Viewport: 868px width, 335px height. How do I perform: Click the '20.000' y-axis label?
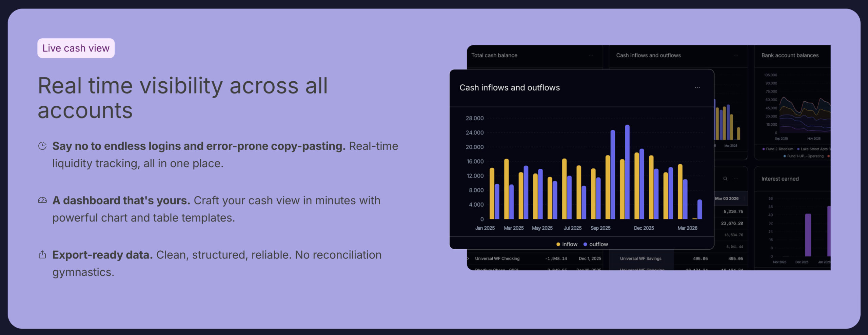tap(475, 147)
